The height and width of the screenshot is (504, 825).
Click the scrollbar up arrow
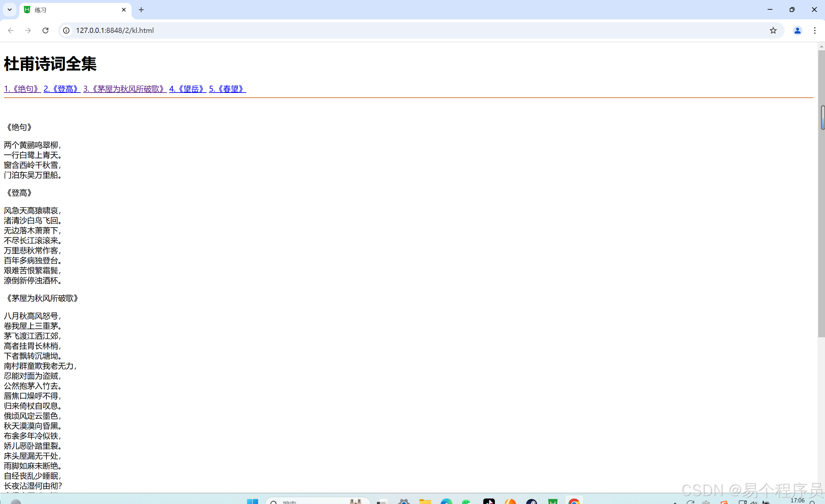tap(821, 46)
